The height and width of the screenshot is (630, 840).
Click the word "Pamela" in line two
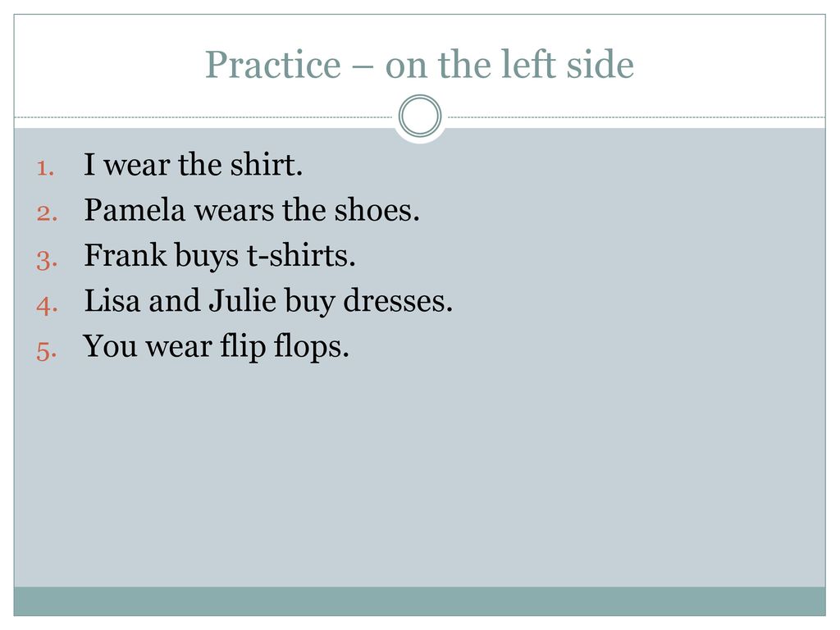(x=135, y=209)
